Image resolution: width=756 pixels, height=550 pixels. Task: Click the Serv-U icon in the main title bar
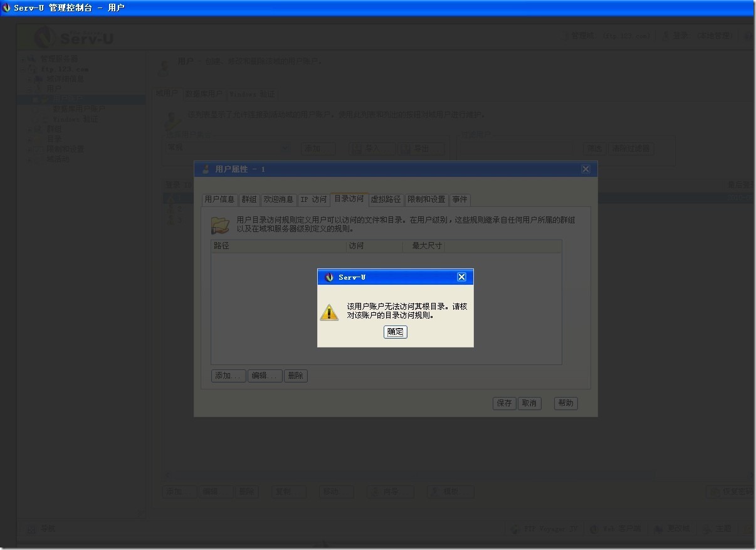point(7,8)
